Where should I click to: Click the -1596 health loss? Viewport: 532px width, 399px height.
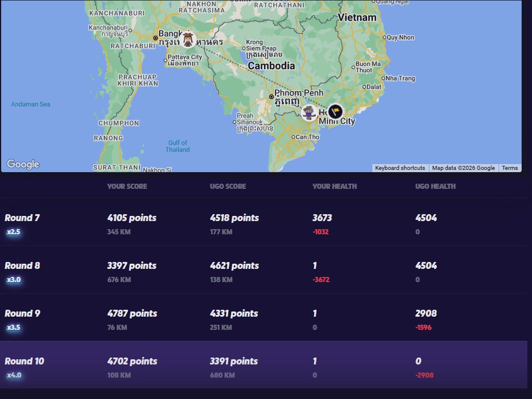[424, 328]
